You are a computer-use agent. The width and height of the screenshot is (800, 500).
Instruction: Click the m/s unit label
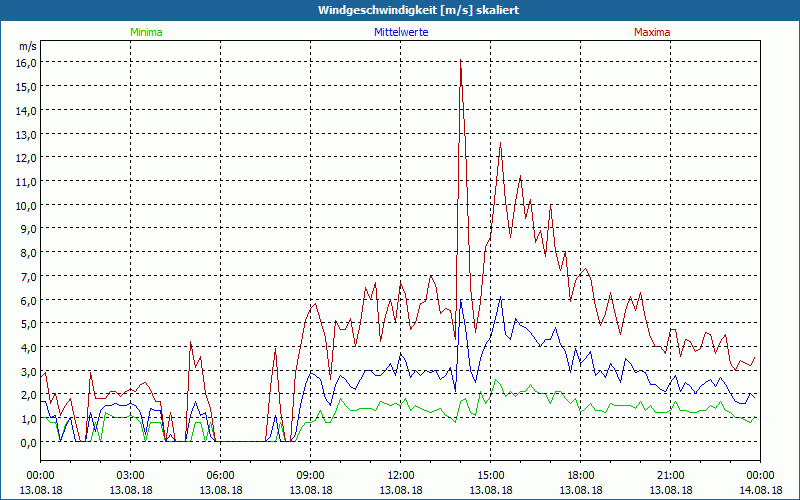(x=28, y=47)
